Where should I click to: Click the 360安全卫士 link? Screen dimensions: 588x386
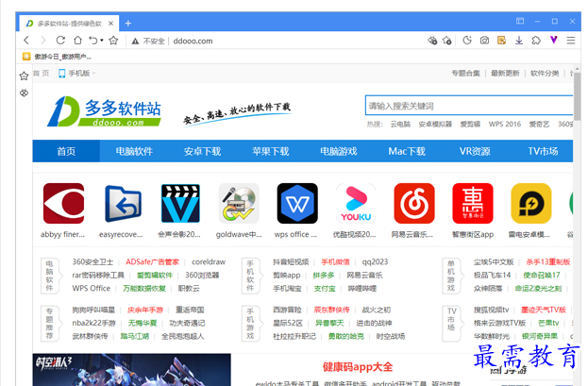92,261
